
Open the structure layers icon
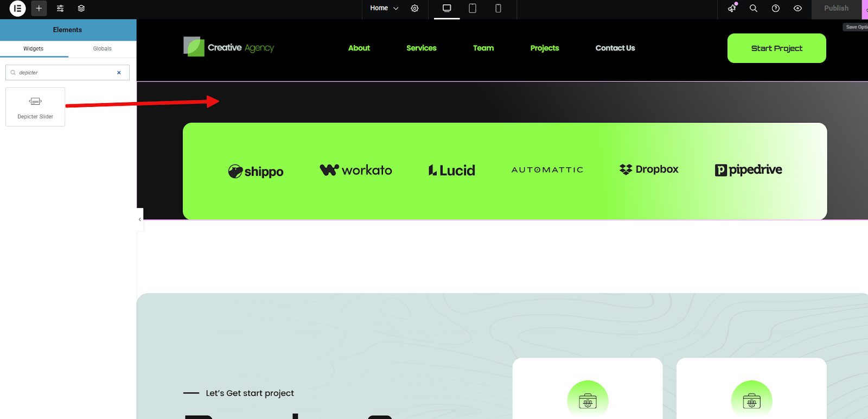(81, 9)
